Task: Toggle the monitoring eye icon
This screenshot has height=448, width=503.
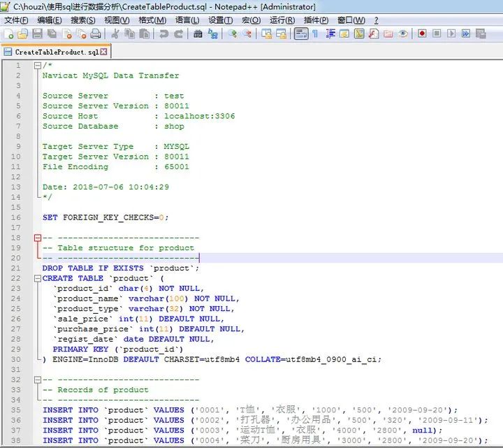Action: click(x=403, y=34)
